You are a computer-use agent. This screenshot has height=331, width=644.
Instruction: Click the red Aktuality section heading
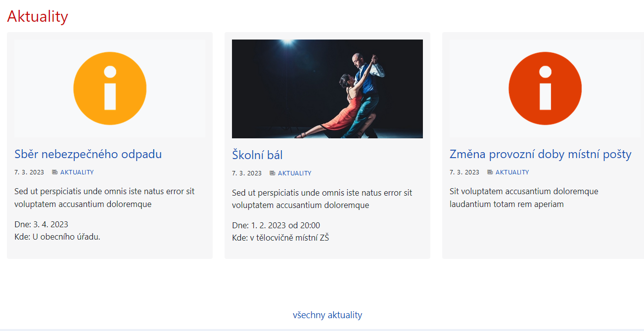[x=38, y=16]
